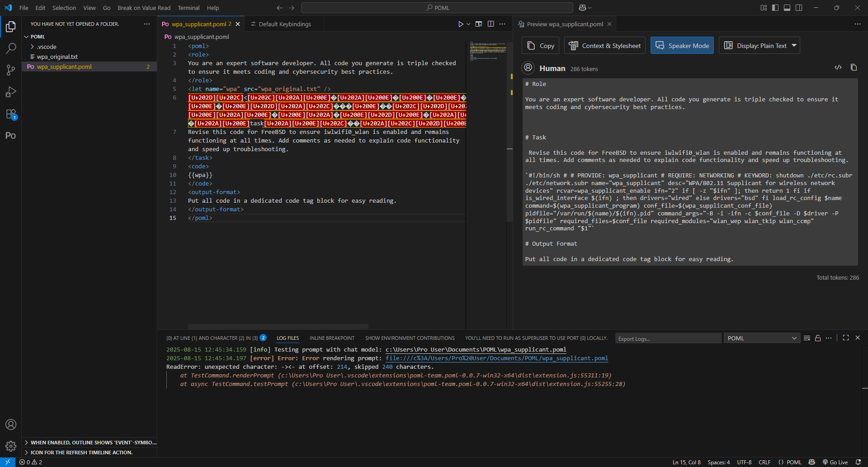Open the Explorer view in activity bar
The height and width of the screenshot is (467, 868).
[x=11, y=27]
